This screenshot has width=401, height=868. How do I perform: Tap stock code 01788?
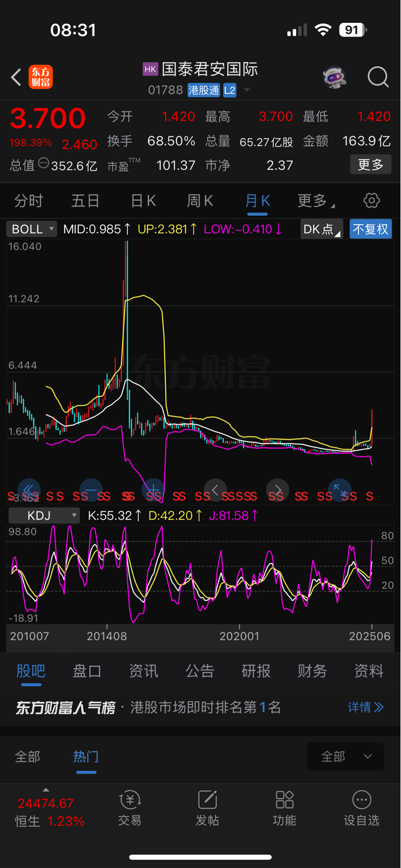[165, 90]
